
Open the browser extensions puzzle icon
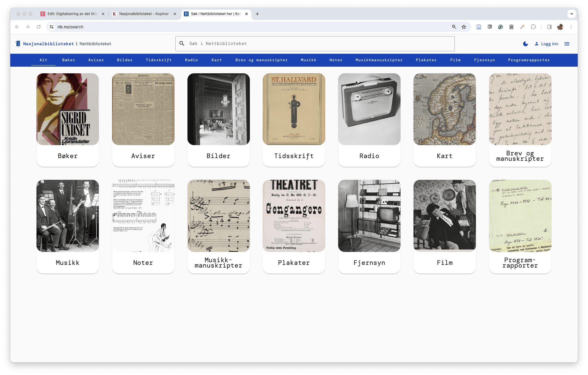click(x=533, y=27)
